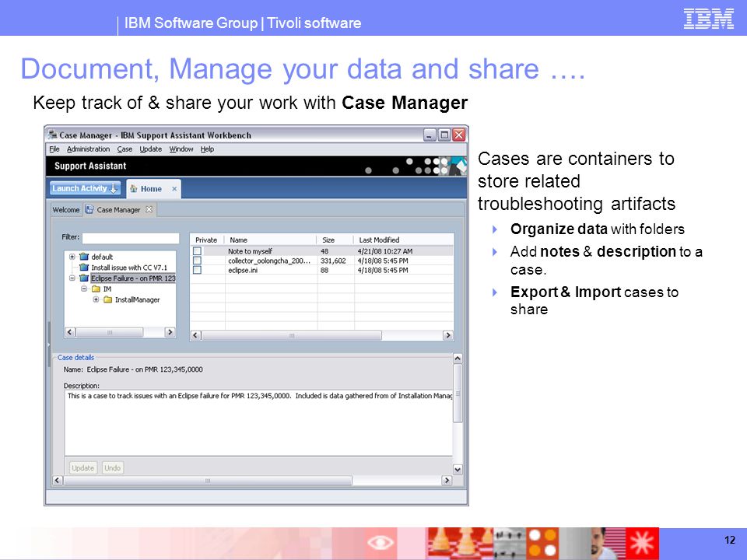Sort by the Name column header
This screenshot has width=747, height=560.
pos(270,240)
